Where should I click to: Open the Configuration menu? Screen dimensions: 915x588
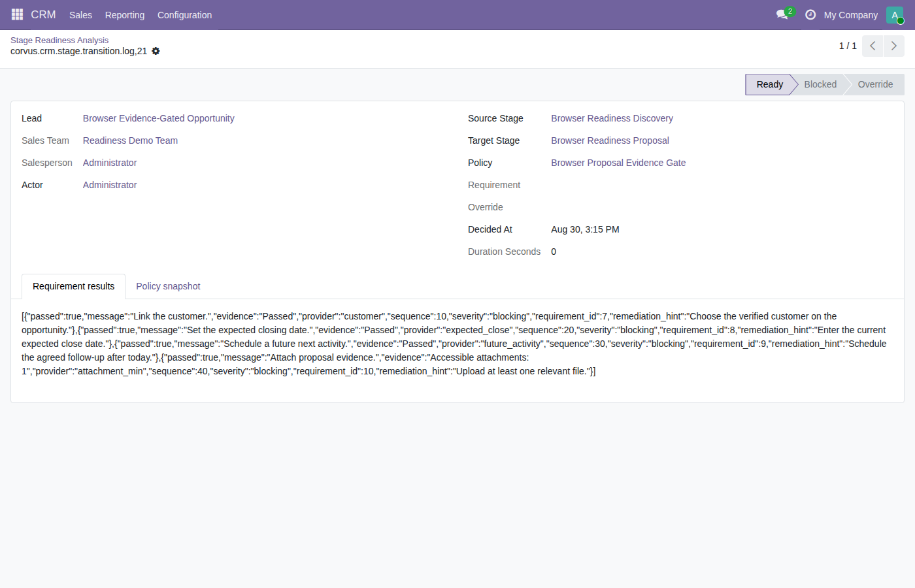(184, 15)
